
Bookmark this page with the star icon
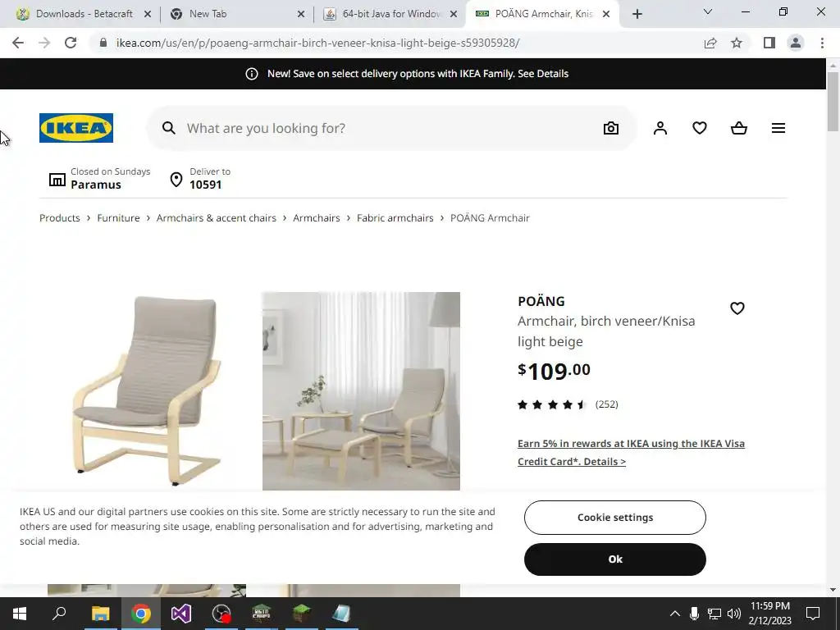(x=737, y=43)
